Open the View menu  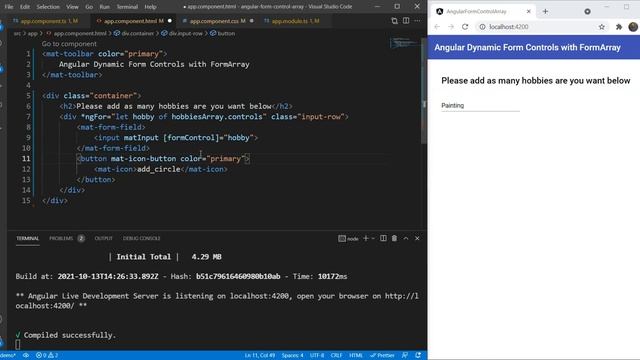(x=72, y=7)
